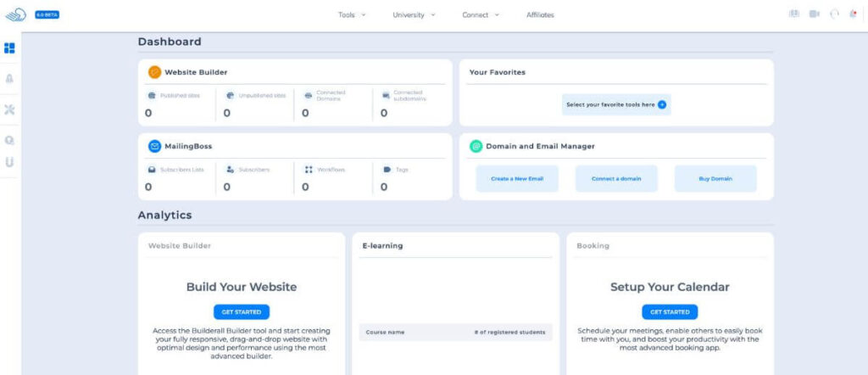Click Buy Domain button
The image size is (868, 375).
(715, 178)
